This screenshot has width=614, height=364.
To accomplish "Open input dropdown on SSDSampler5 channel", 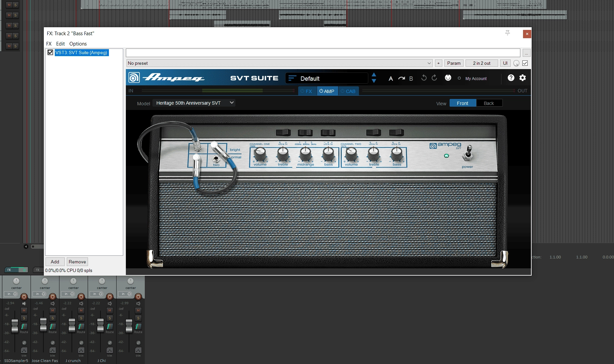I will (x=11, y=294).
